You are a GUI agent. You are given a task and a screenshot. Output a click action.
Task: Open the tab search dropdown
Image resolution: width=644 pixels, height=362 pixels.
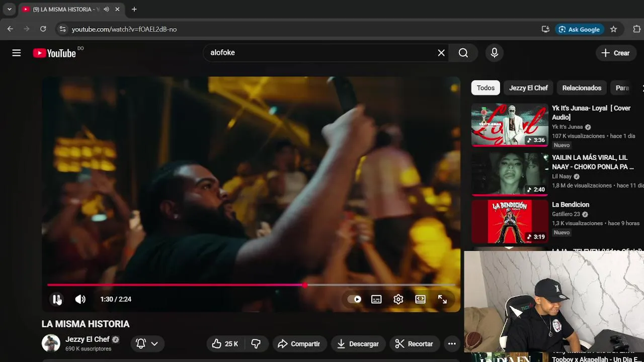9,9
